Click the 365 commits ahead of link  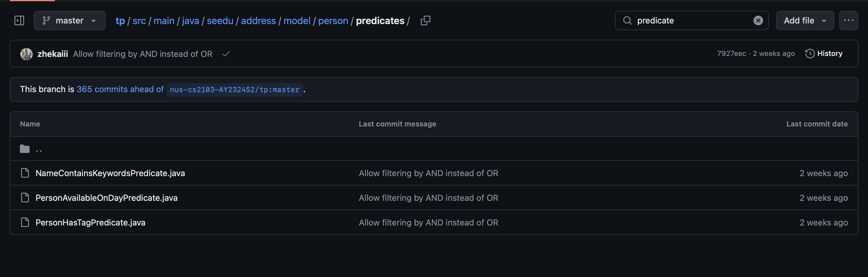point(120,89)
